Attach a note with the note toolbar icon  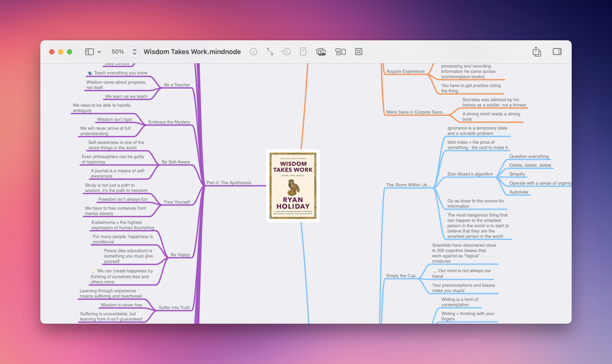tap(303, 52)
